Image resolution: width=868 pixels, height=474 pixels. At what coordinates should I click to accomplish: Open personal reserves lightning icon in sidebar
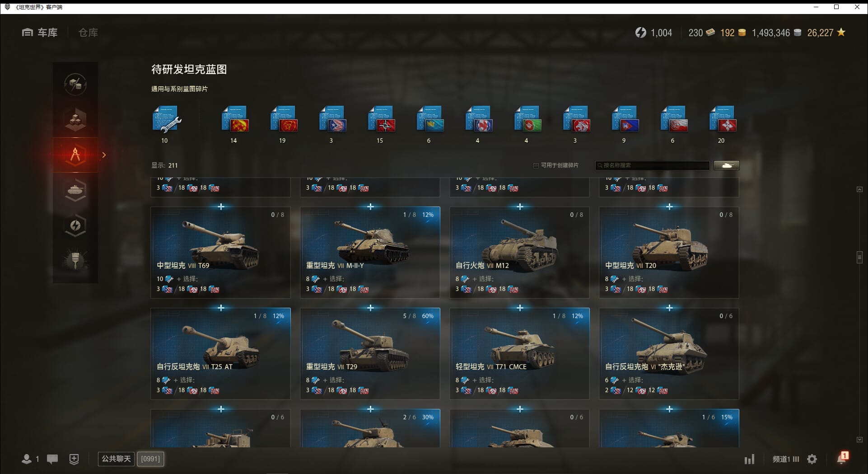click(x=75, y=225)
